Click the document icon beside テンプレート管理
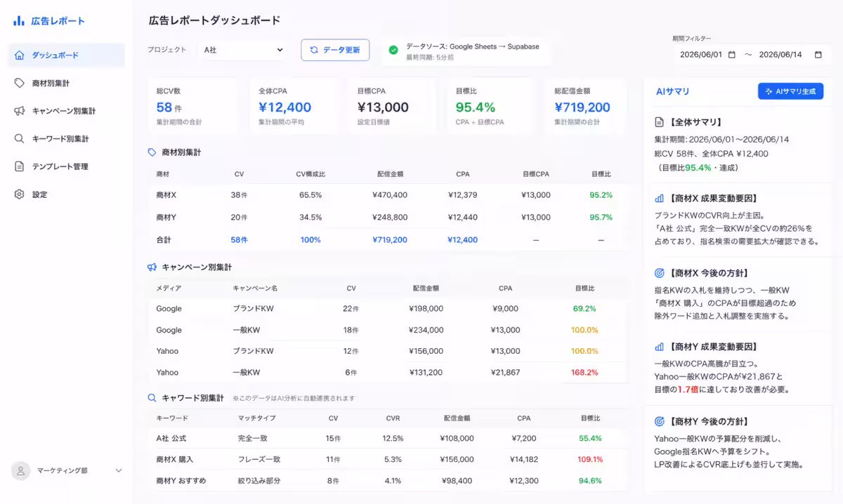Screen dimensions: 843x504 tap(20, 166)
